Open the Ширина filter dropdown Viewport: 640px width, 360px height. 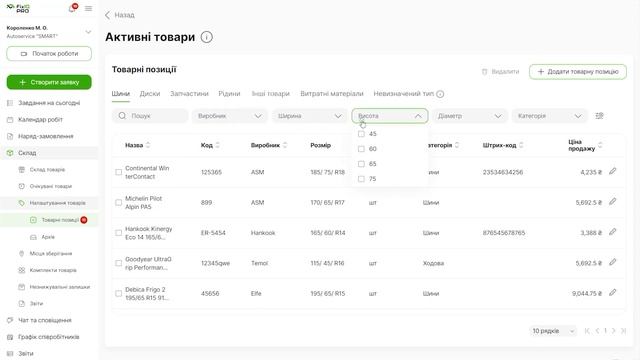(x=310, y=116)
